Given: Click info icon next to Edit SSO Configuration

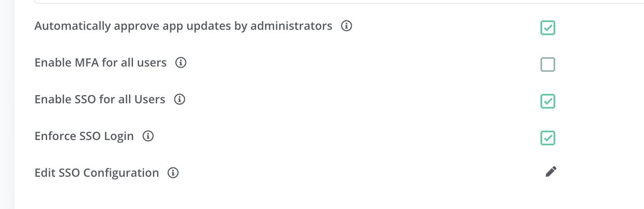Looking at the screenshot, I should tap(173, 173).
